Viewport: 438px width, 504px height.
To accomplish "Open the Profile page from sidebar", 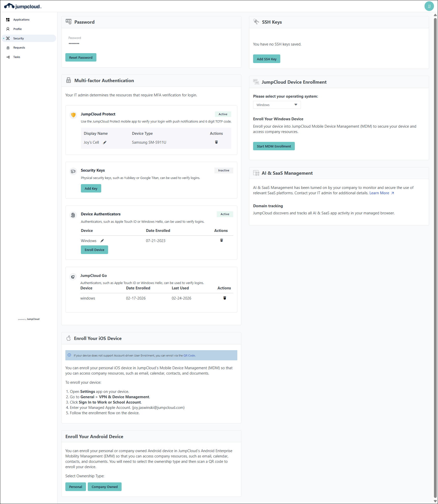I will pos(18,29).
